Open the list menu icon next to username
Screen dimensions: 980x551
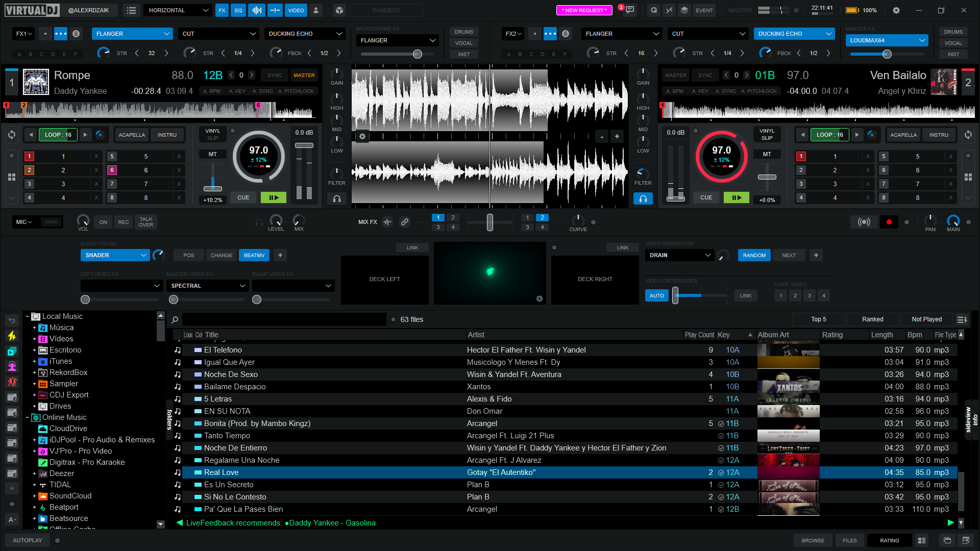131,10
